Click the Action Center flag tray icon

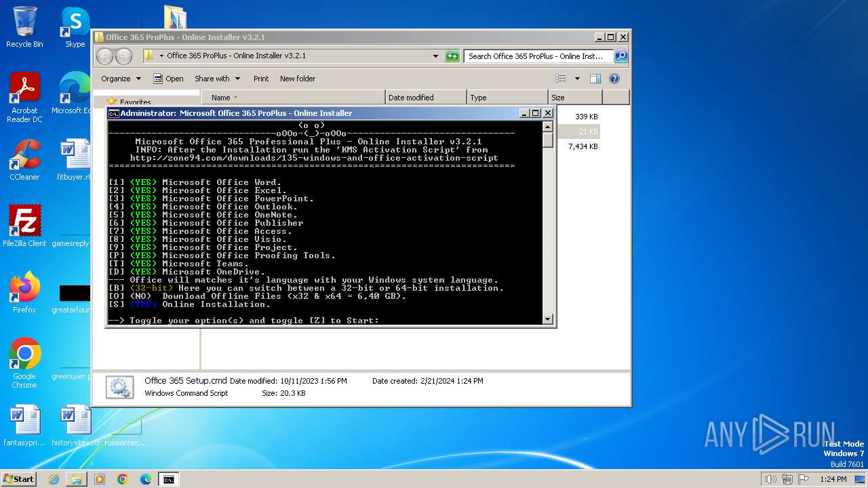pyautogui.click(x=802, y=479)
